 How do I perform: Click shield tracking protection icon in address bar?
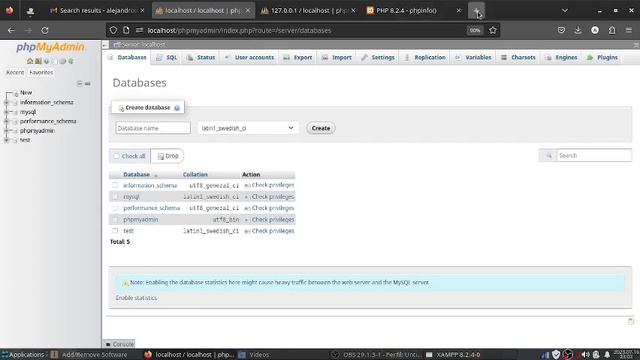(x=113, y=30)
